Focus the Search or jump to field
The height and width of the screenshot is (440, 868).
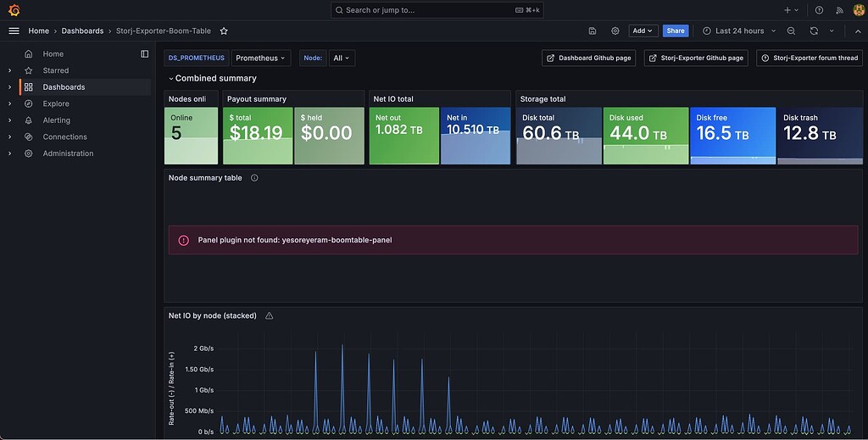point(437,10)
